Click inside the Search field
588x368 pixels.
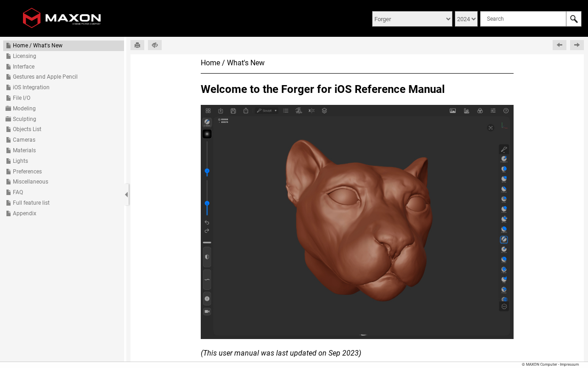coord(523,19)
